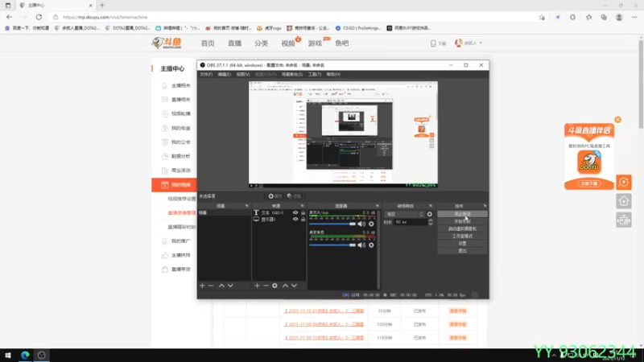Open the File menu in OBS
The image size is (644, 362).
(206, 74)
